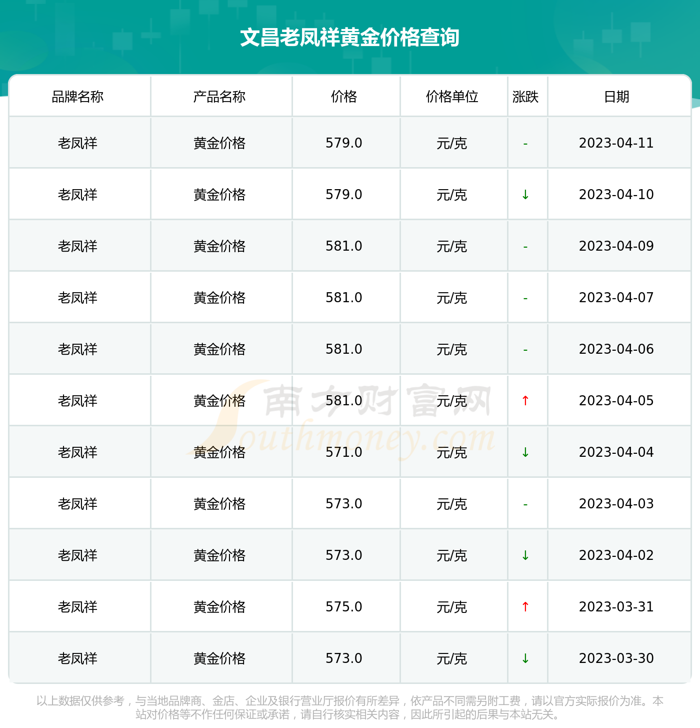The image size is (700, 728).
Task: Click the 价格单位 column header
Action: [x=452, y=97]
